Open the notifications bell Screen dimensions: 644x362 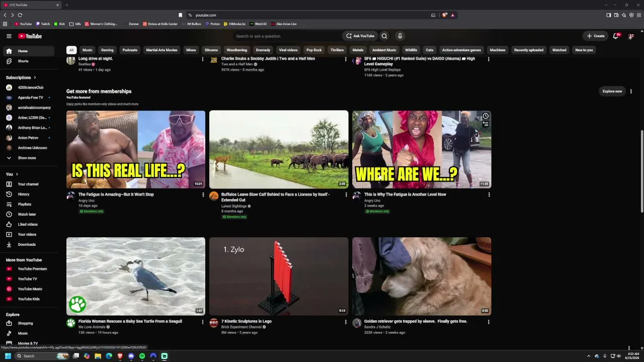(x=616, y=36)
